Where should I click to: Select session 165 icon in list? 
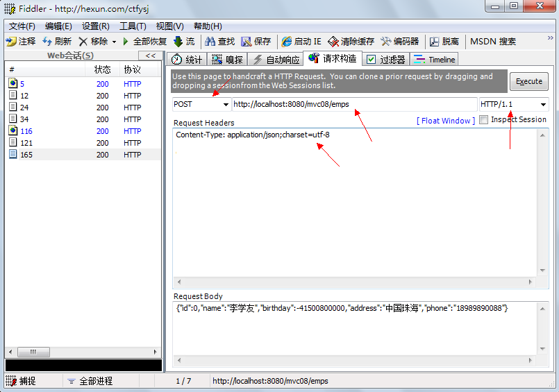12,154
